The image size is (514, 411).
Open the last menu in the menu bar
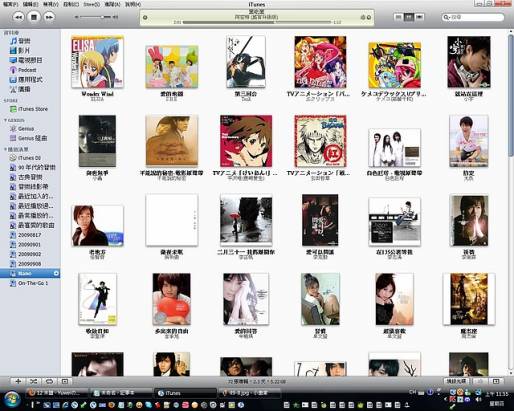pos(133,4)
